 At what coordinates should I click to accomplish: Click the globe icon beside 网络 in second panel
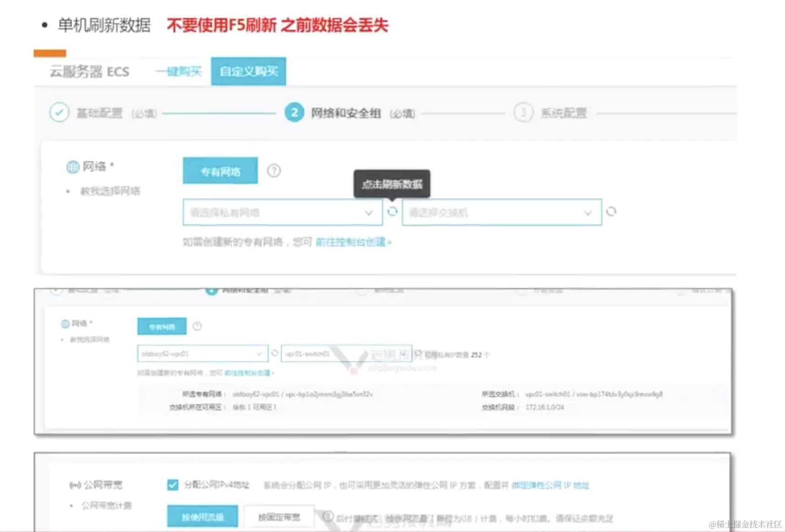(65, 324)
